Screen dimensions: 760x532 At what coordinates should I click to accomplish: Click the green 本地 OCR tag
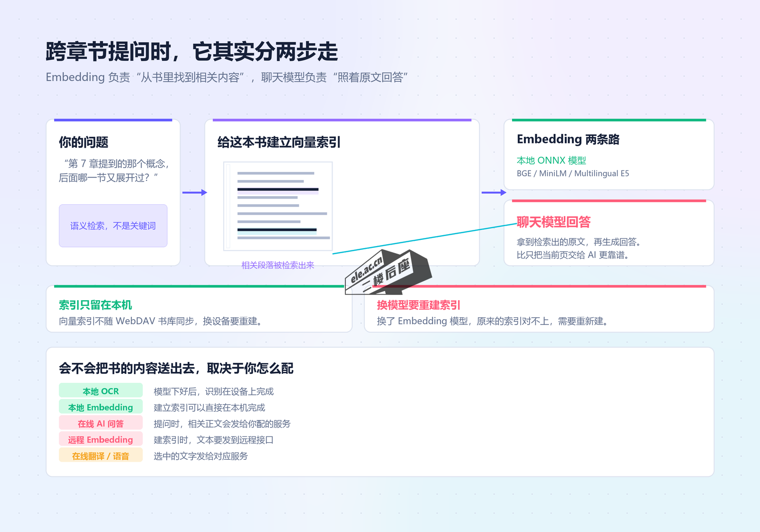(x=101, y=391)
